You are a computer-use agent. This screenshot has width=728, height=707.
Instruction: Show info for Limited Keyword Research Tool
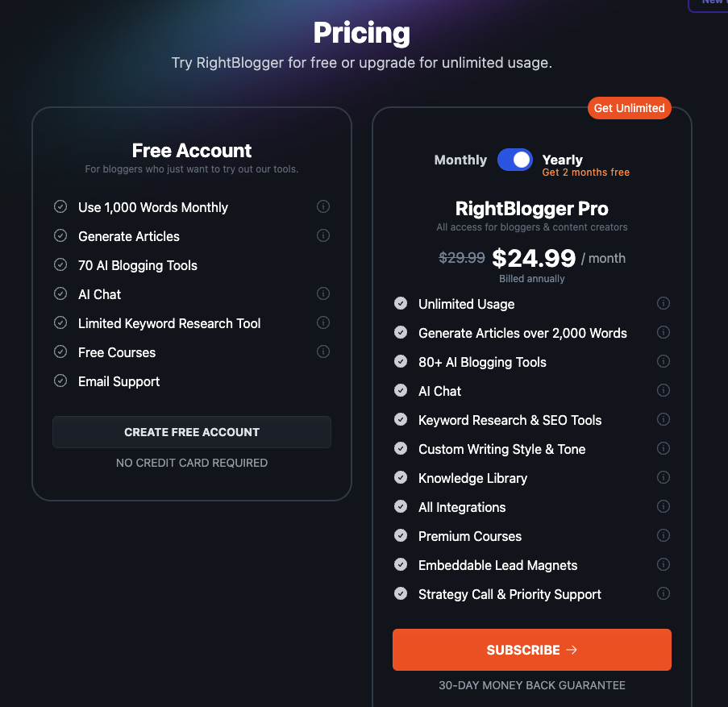323,322
